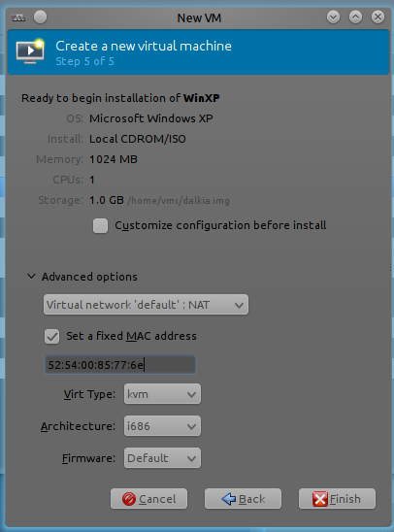The image size is (394, 532).
Task: Click the round pin button in the title bar
Action: coord(41,17)
